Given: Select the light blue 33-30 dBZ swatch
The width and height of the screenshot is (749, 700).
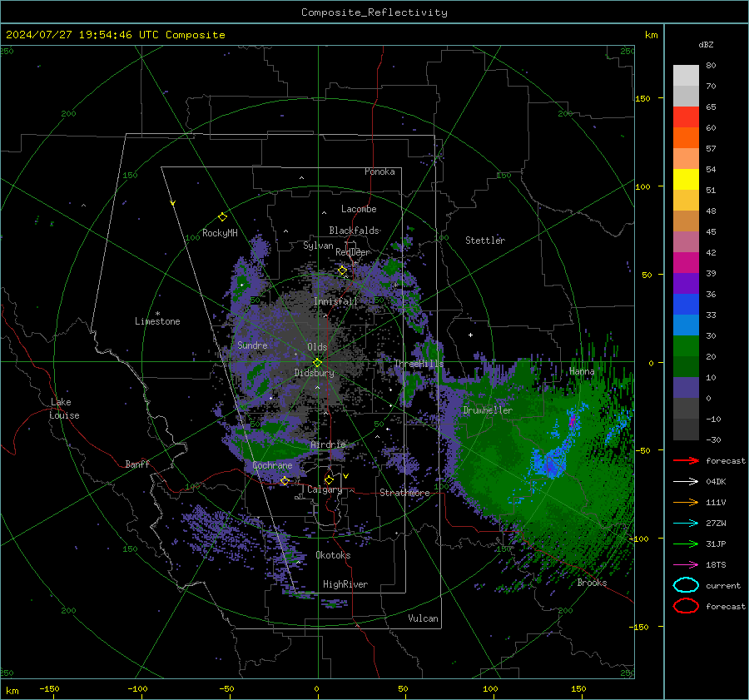Looking at the screenshot, I should 686,325.
